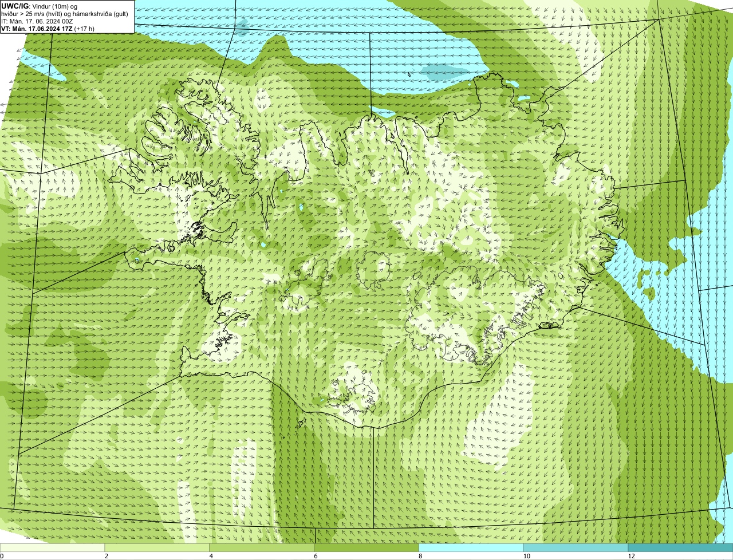The height and width of the screenshot is (560, 733).
Task: Click the dark teal above-12 m/s legend swatch
Action: click(680, 548)
